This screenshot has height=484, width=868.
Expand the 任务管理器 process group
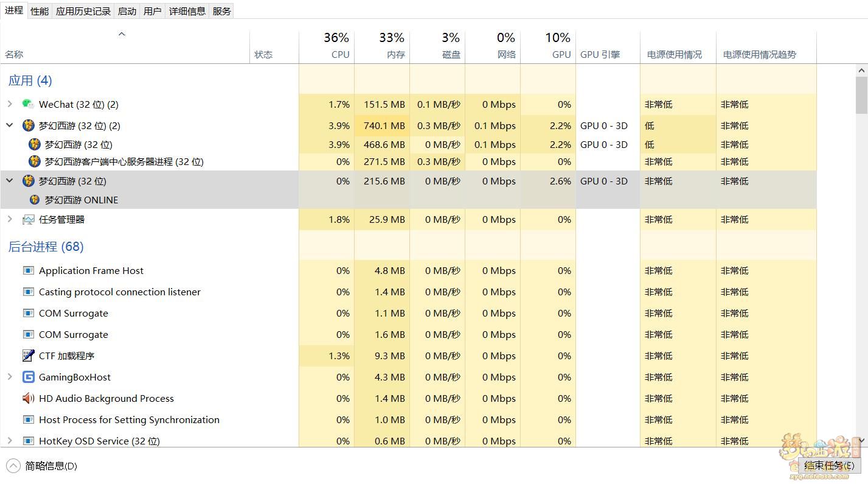(10, 219)
